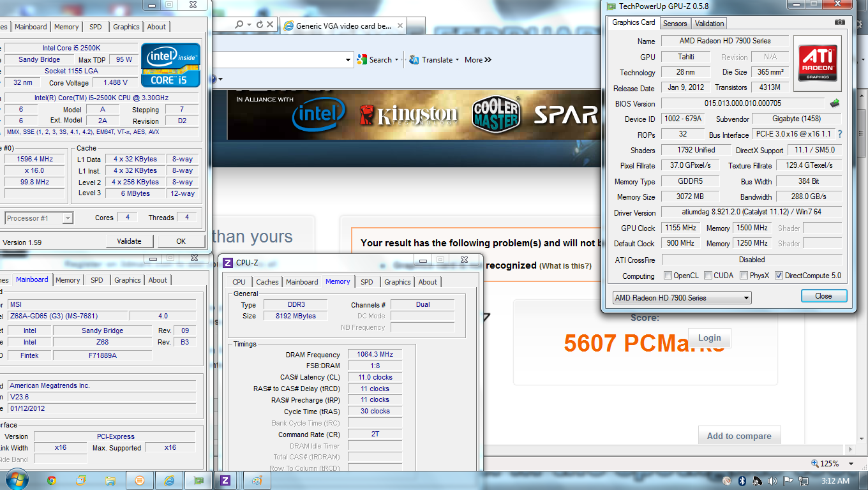Click the Intel Core i5 logo in CPU-Z
868x490 pixels.
(x=170, y=65)
